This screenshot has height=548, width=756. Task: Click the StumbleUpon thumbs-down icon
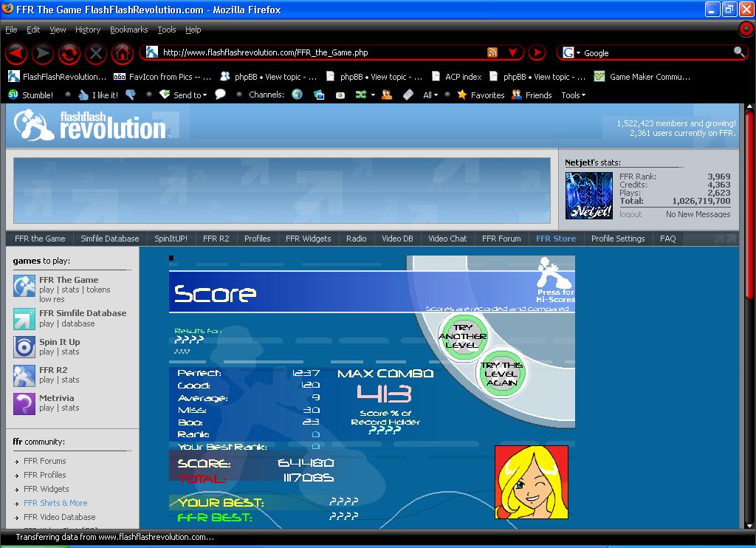130,95
